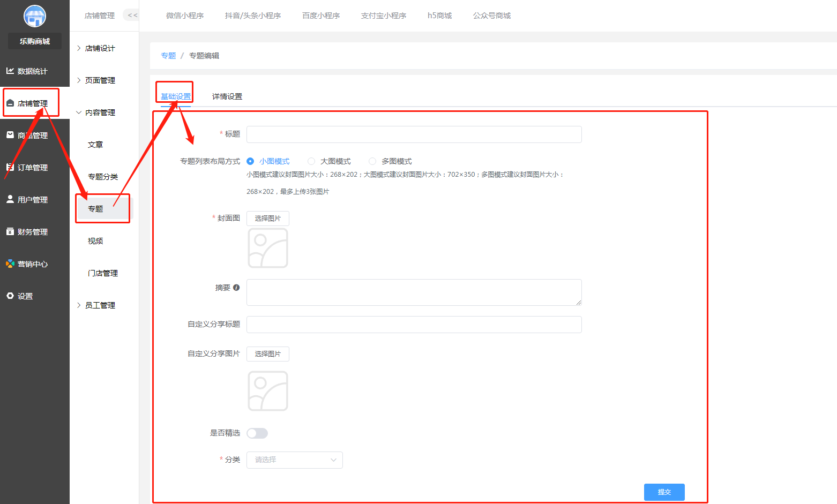
Task: Open the 分类 请选择 dropdown
Action: [295, 460]
